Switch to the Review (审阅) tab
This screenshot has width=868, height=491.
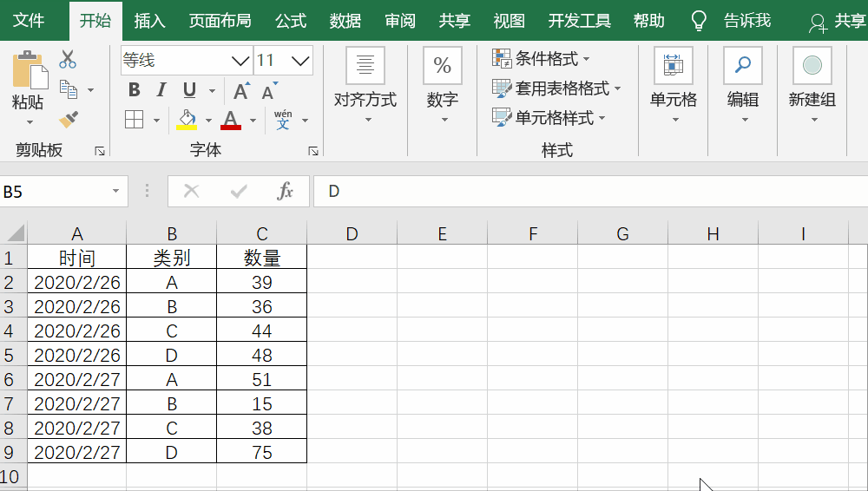399,21
